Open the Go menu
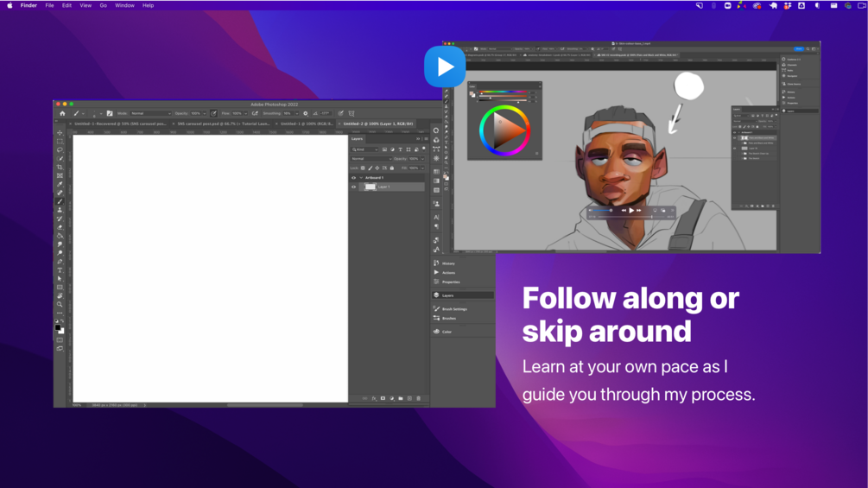 (103, 5)
